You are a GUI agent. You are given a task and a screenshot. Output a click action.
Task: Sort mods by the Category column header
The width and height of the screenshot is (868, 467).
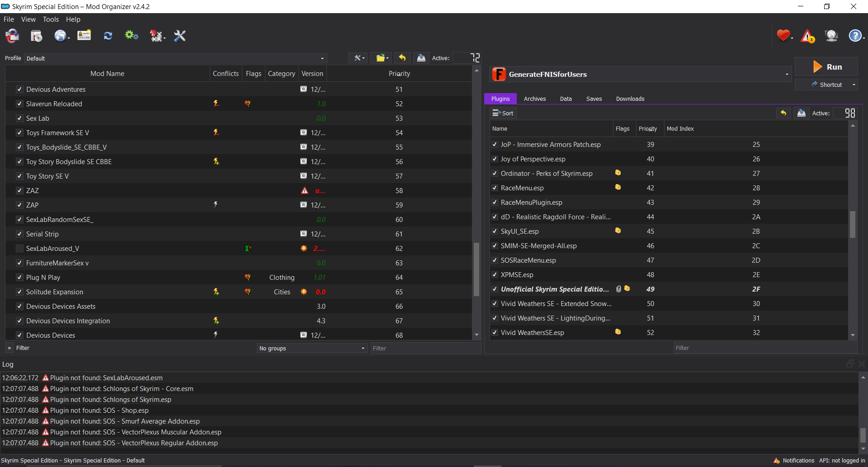(281, 74)
